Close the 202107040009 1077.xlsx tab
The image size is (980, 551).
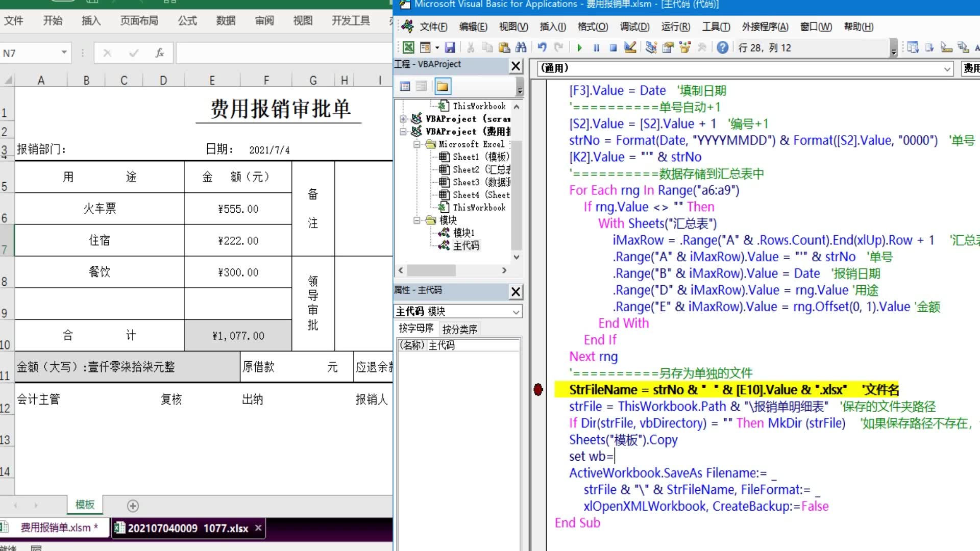[x=258, y=528]
